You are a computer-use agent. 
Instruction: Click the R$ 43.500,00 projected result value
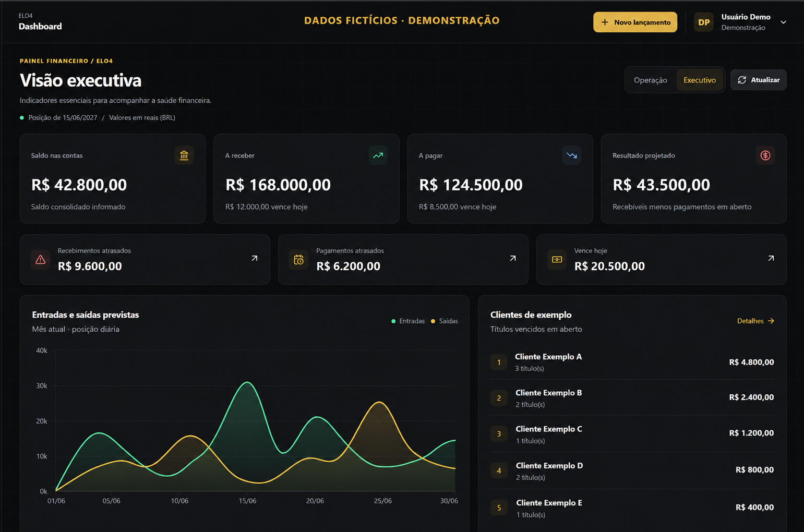pos(661,185)
